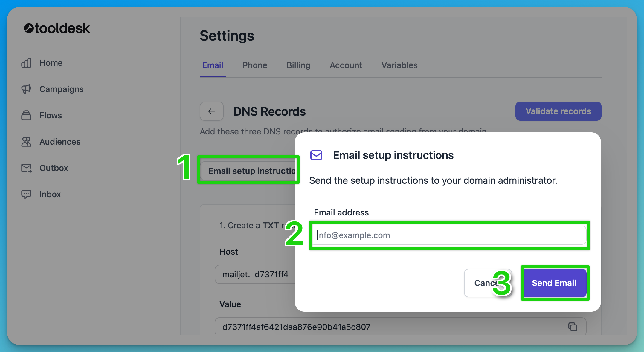This screenshot has height=352, width=644.
Task: Click the Validate records button
Action: [558, 111]
